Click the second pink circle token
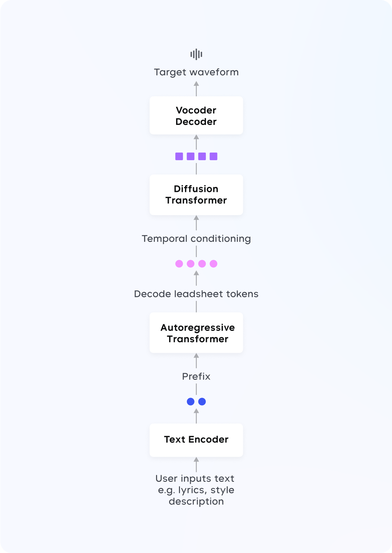This screenshot has height=553, width=392. pos(190,264)
